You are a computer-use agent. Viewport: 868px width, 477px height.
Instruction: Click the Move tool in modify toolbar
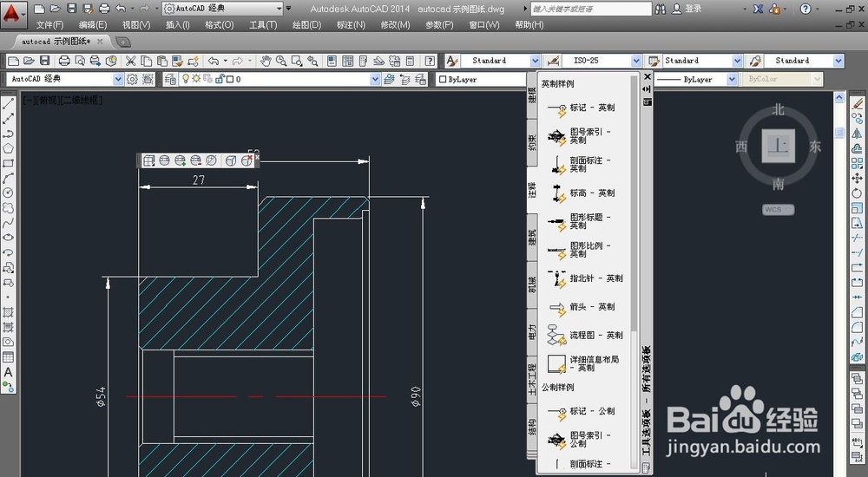[x=857, y=178]
